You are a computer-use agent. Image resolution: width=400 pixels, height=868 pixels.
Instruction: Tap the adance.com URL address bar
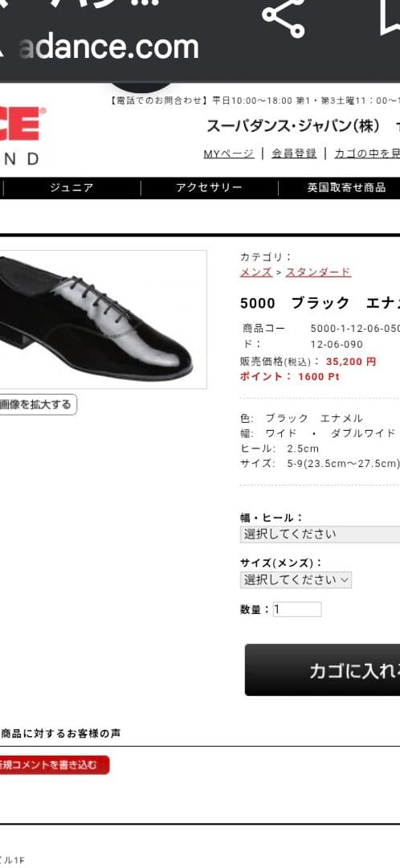109,47
